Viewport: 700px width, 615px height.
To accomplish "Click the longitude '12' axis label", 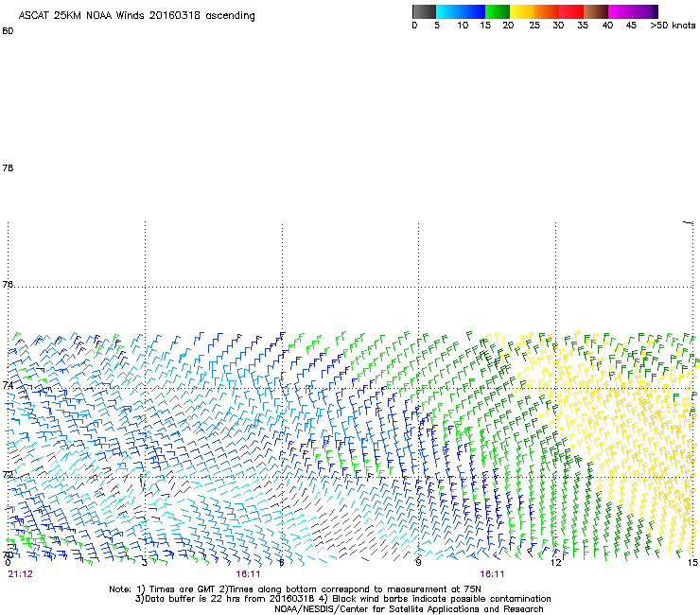I will coord(556,563).
